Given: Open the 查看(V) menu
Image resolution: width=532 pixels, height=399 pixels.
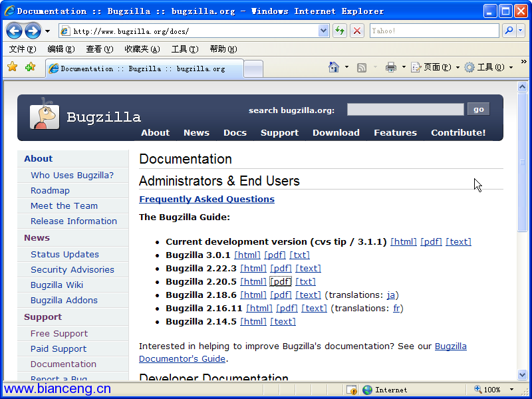Looking at the screenshot, I should 99,49.
